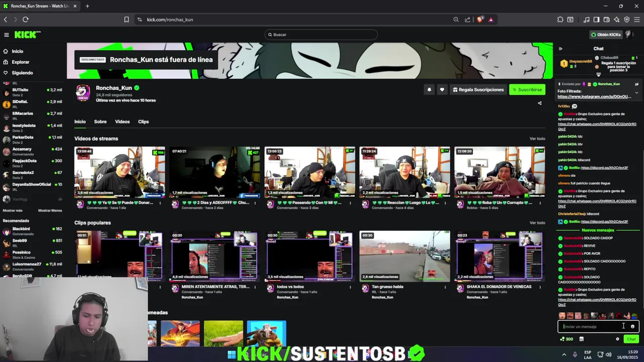Viewport: 644px width, 362px height.
Task: Reload the page
Action: [x=26, y=20]
